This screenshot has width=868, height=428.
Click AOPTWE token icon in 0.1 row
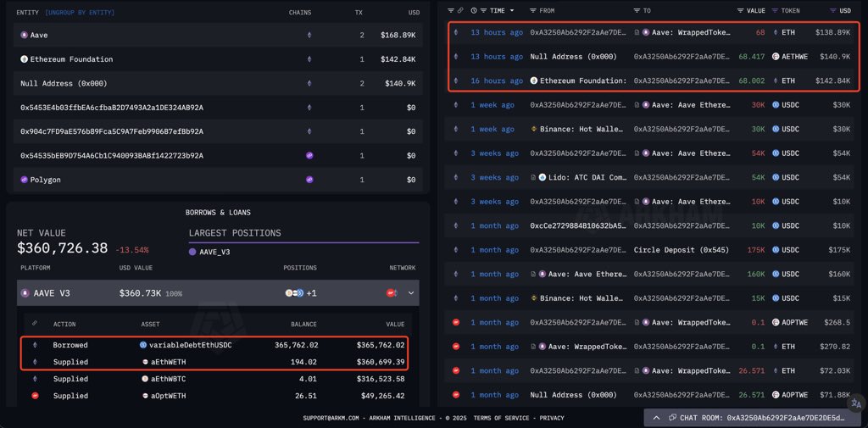[776, 322]
